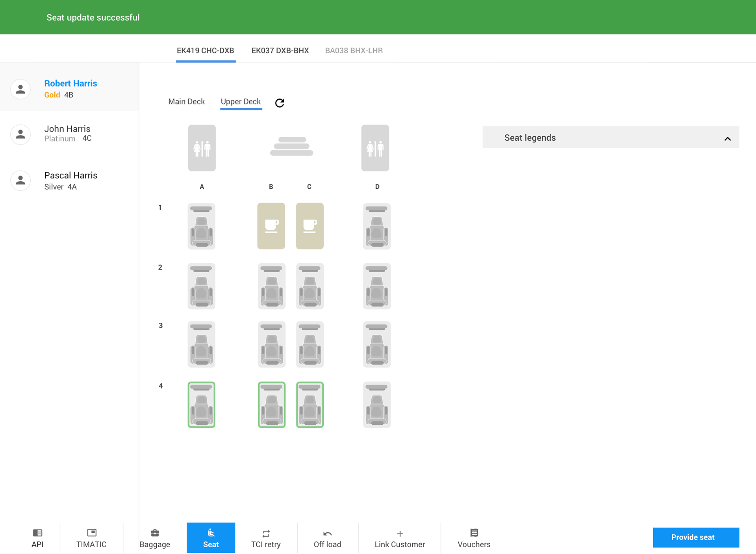
Task: Open the Baggage panel
Action: pos(155,538)
